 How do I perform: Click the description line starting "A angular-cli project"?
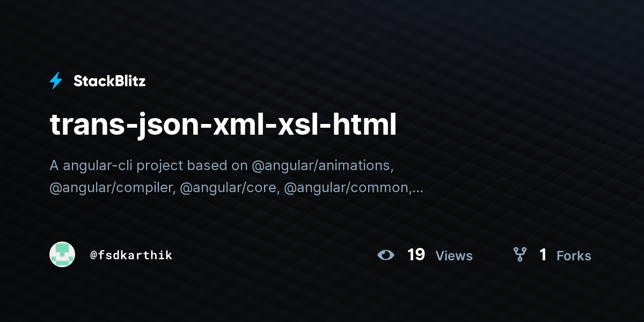(x=222, y=165)
